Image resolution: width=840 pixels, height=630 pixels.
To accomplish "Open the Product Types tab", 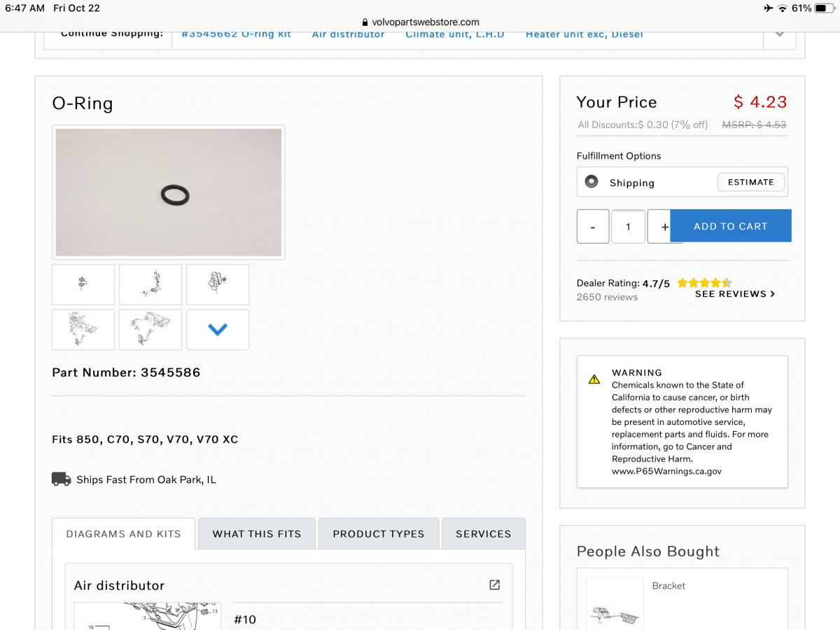I will 379,534.
